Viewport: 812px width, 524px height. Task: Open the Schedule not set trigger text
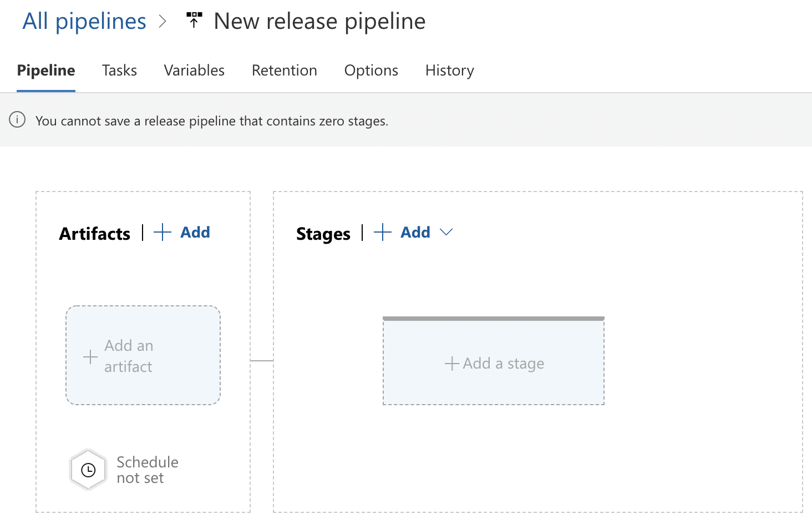point(147,470)
